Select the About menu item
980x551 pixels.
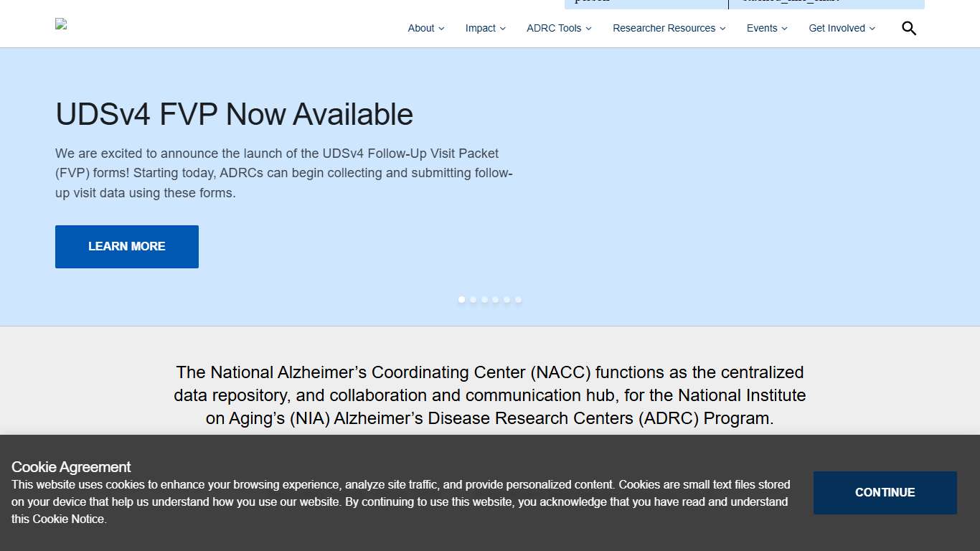[420, 28]
